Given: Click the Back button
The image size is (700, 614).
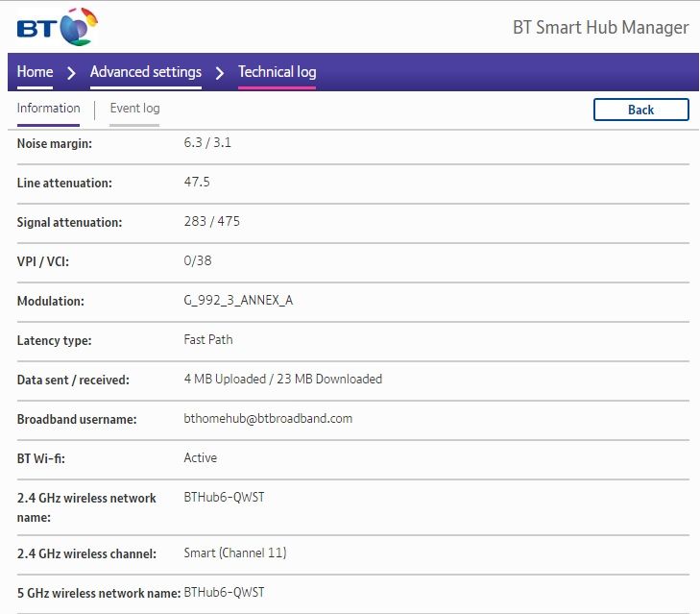Looking at the screenshot, I should click(x=641, y=110).
